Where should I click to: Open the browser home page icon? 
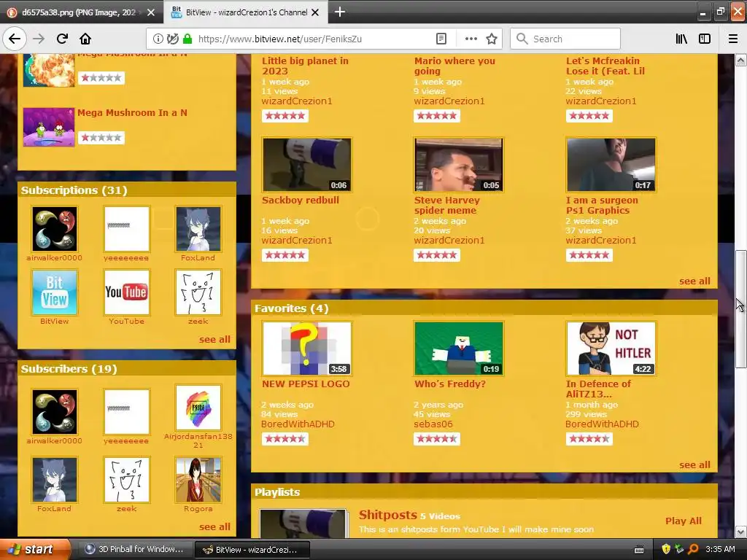coord(85,39)
